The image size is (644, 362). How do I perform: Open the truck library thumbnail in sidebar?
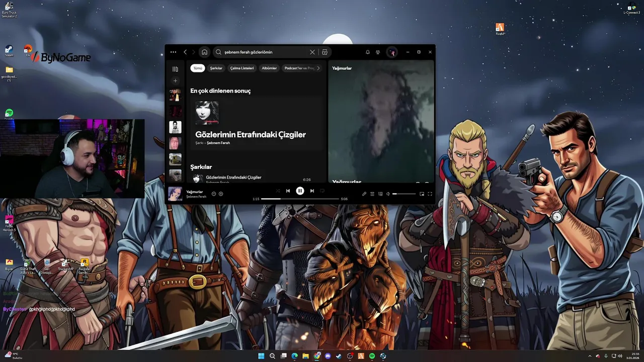tap(175, 159)
